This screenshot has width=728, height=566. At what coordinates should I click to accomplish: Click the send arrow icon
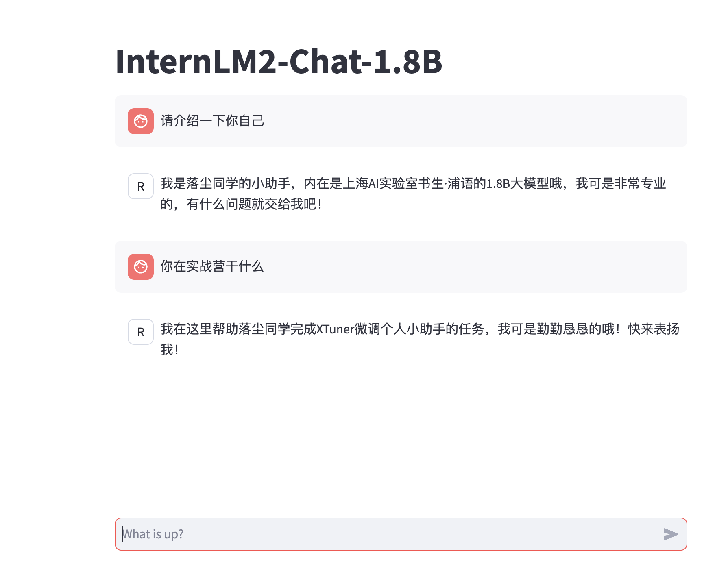[670, 534]
